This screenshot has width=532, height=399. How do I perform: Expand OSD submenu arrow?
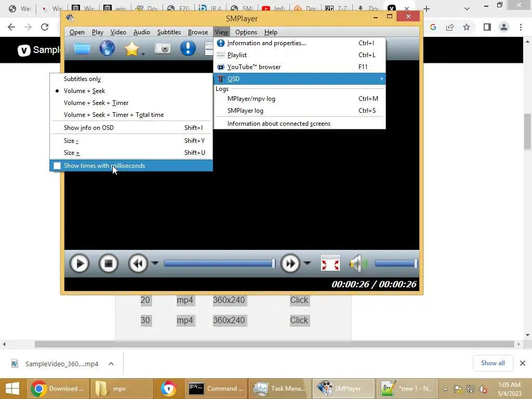coord(382,79)
